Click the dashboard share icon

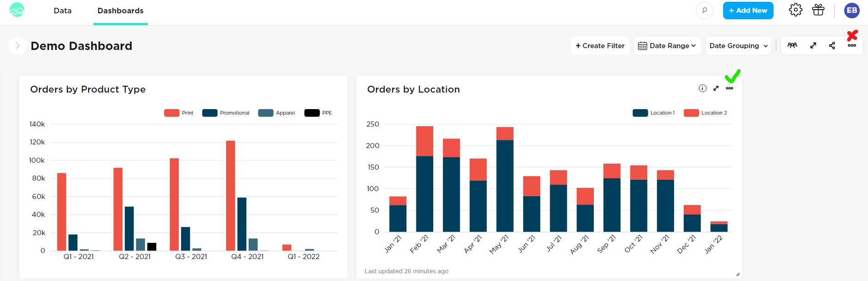(832, 45)
